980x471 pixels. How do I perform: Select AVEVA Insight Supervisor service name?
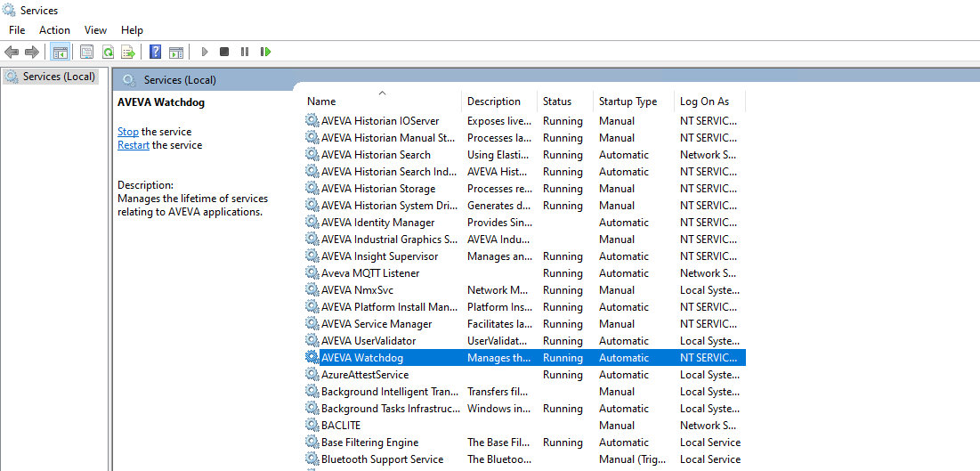coord(379,256)
